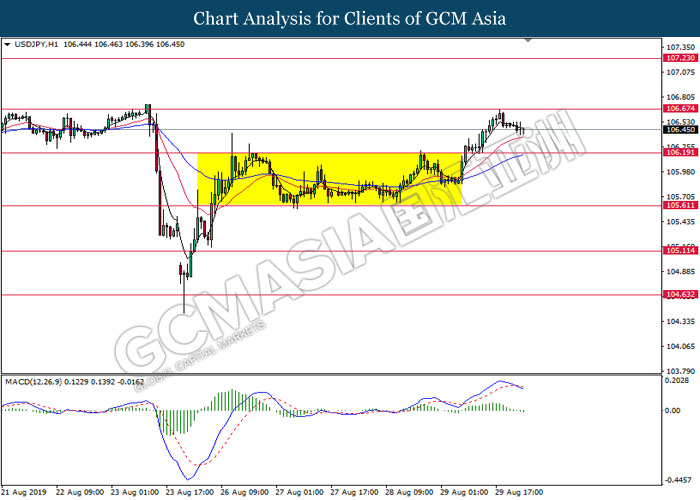Click the 27 Aug 17:00 time label
The height and width of the screenshot is (500, 700).
(x=354, y=492)
